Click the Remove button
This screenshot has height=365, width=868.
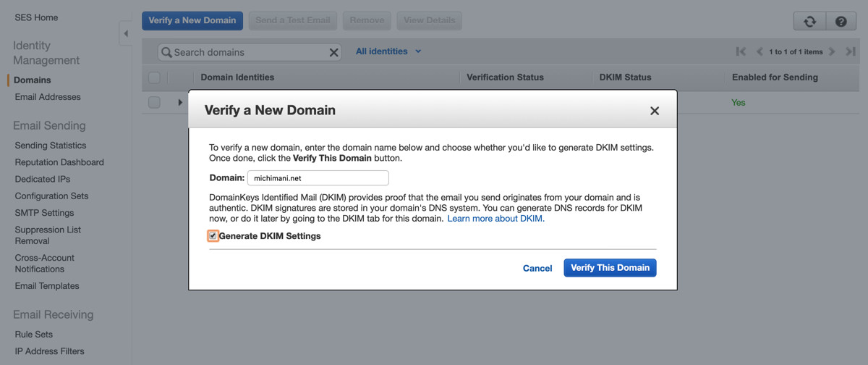tap(367, 20)
